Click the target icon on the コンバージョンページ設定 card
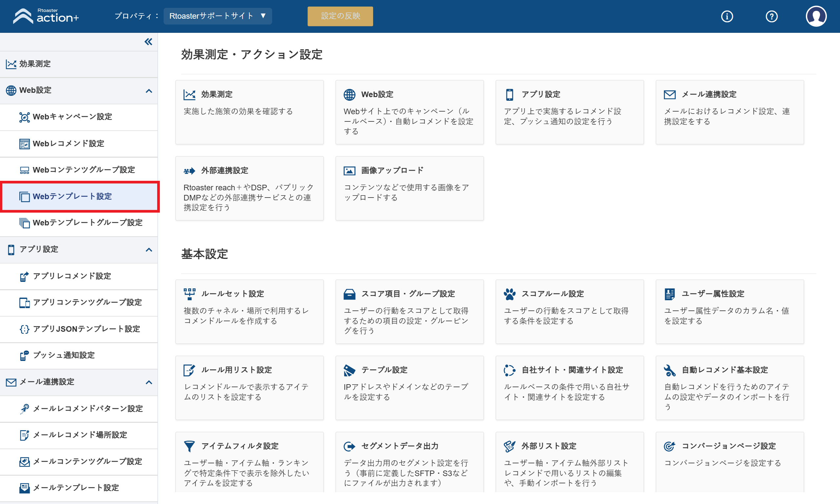Viewport: 840px width, 504px height. coord(670,446)
